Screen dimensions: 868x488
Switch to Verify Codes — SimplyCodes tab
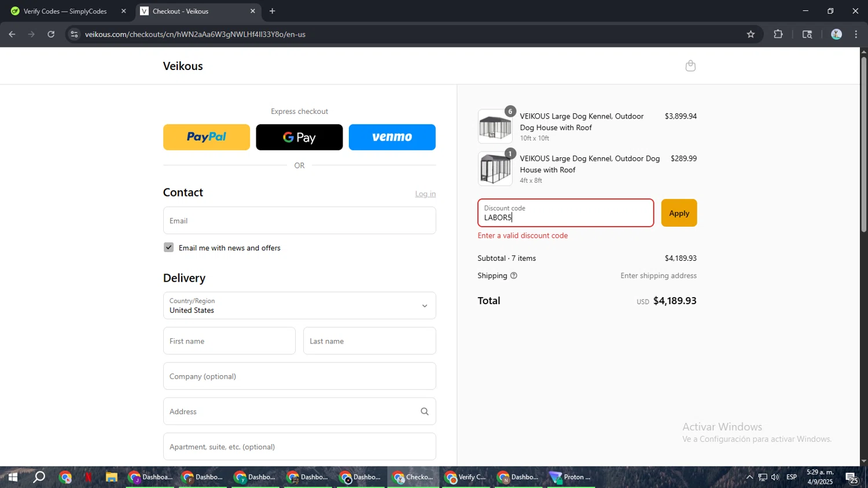point(67,11)
